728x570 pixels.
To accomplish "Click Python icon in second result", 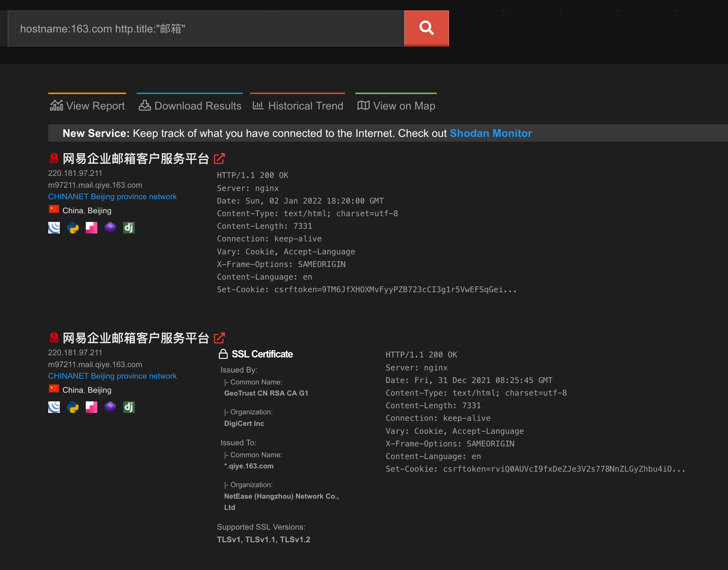I will pos(73,407).
